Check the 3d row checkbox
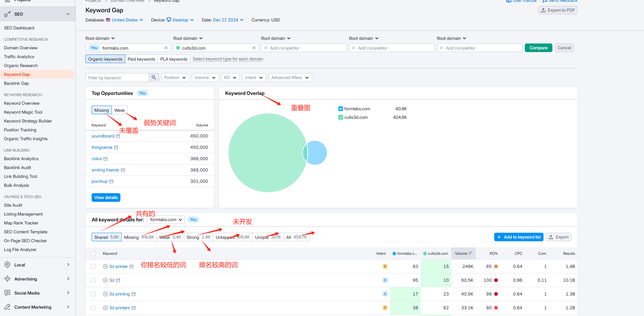Screen dimensions: 644x316 [x=93, y=280]
